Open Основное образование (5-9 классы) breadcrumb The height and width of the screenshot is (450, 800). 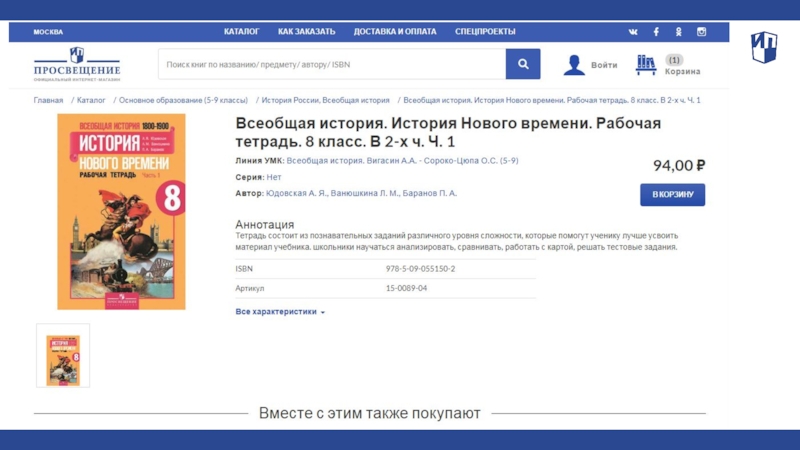pyautogui.click(x=183, y=100)
